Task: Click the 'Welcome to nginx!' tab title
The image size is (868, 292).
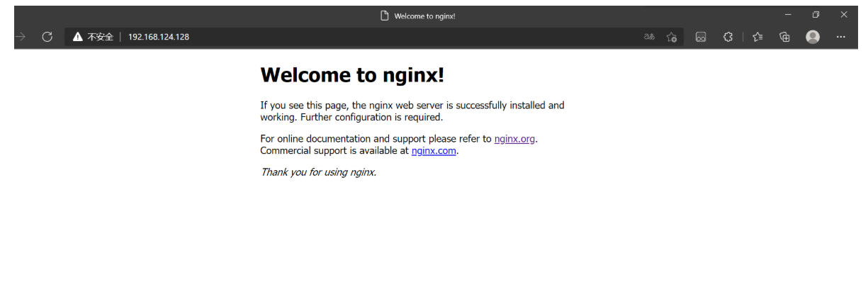Action: (x=424, y=16)
